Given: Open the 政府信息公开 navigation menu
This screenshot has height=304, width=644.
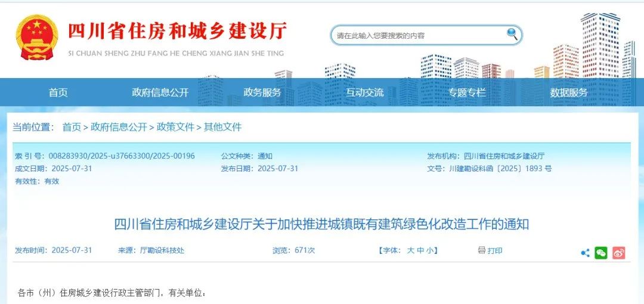Looking at the screenshot, I should pyautogui.click(x=160, y=92).
